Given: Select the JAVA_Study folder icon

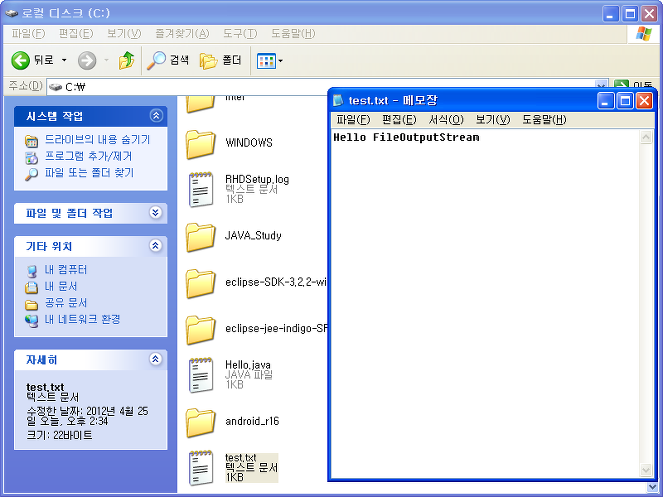Looking at the screenshot, I should pos(200,237).
